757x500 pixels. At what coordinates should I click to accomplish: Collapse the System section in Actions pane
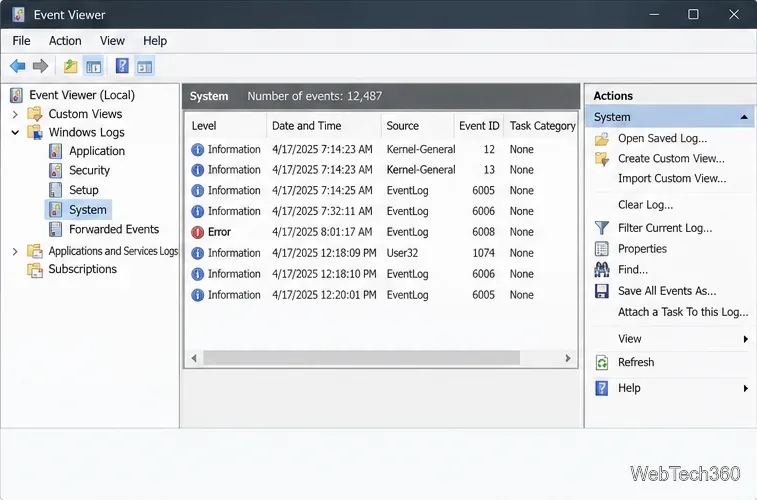[744, 117]
